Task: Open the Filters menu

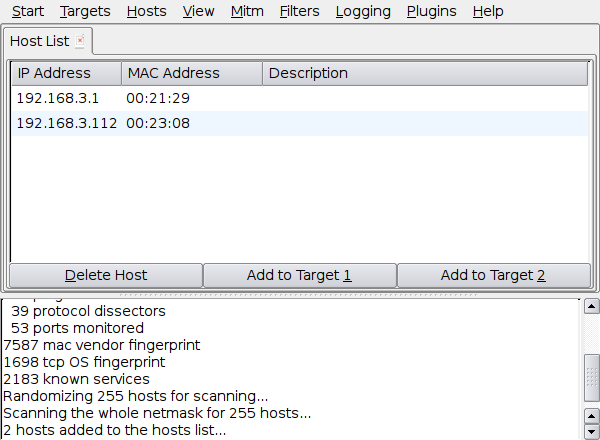Action: click(x=299, y=11)
